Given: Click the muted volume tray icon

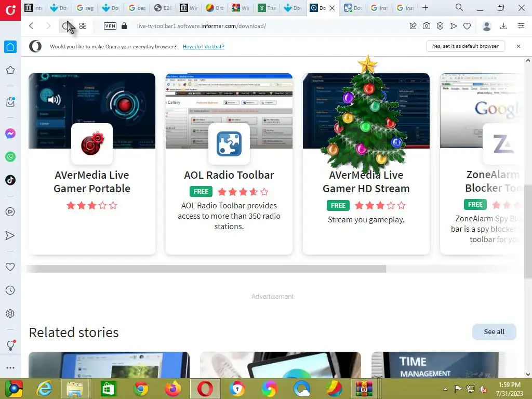Looking at the screenshot, I should coord(483,389).
